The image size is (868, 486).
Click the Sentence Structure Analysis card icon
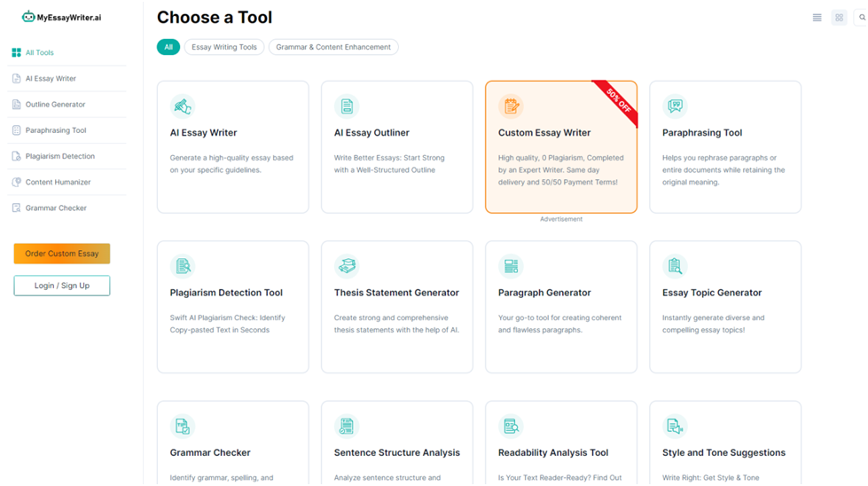[347, 427]
